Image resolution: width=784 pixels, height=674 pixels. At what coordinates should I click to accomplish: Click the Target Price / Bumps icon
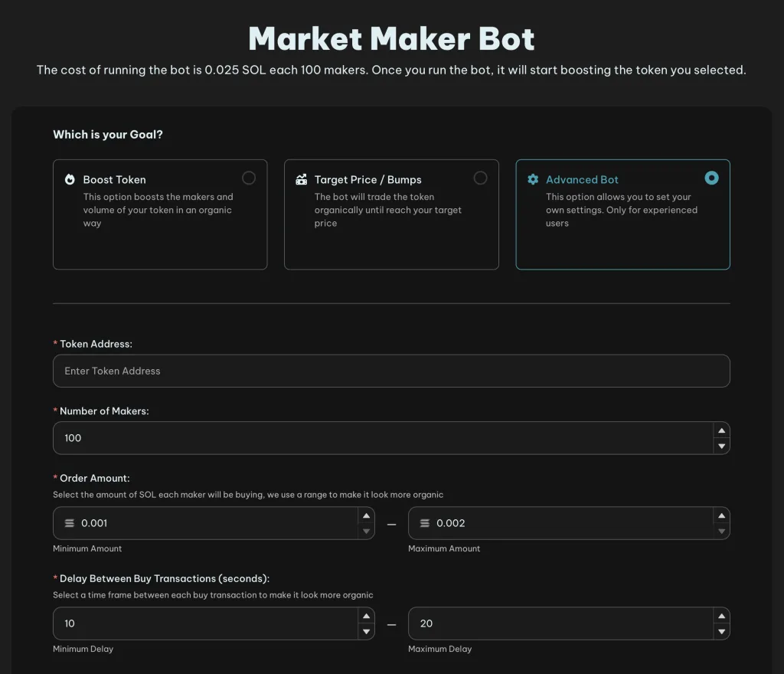pyautogui.click(x=301, y=180)
